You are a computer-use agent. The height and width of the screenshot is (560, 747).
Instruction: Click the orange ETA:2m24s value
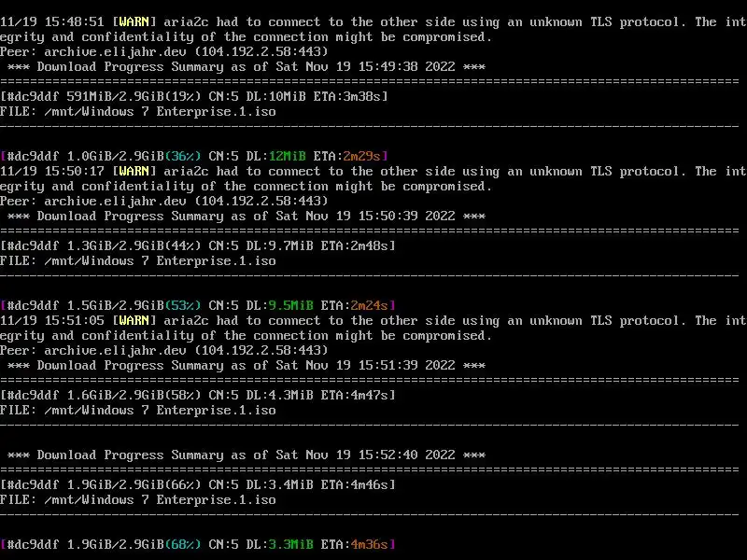(x=355, y=305)
